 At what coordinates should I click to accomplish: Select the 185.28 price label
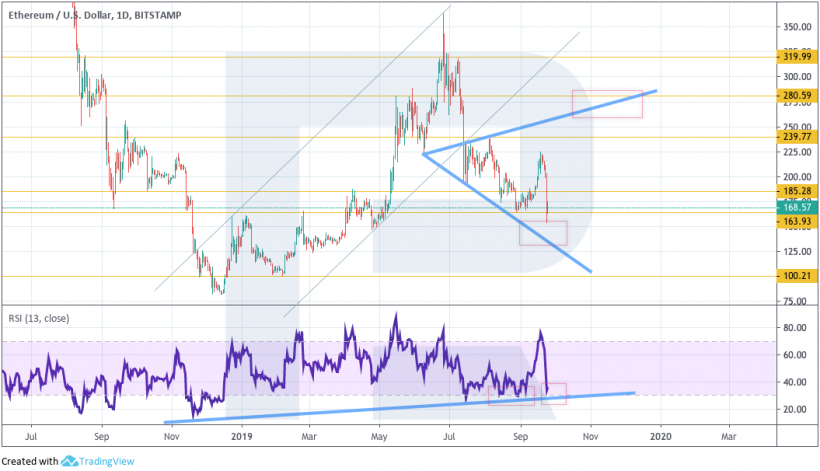[x=797, y=191]
